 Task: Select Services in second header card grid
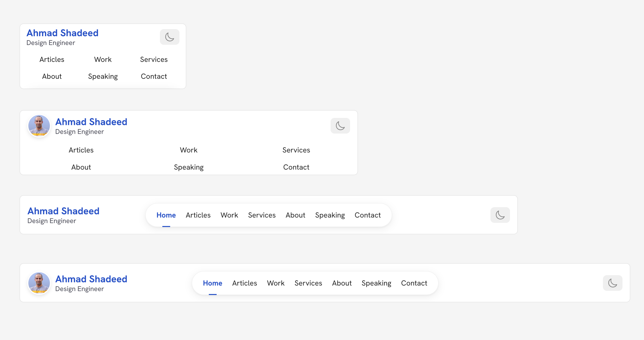click(x=296, y=150)
